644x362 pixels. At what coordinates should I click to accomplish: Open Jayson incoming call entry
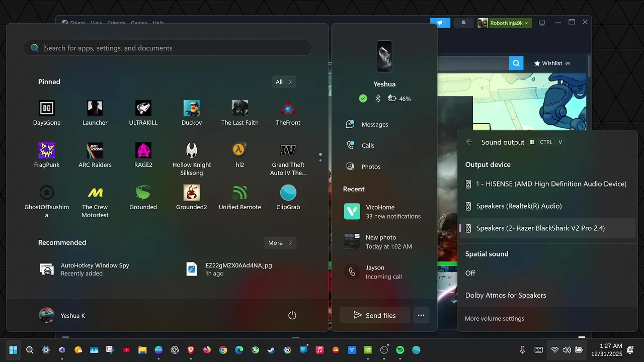point(384,272)
